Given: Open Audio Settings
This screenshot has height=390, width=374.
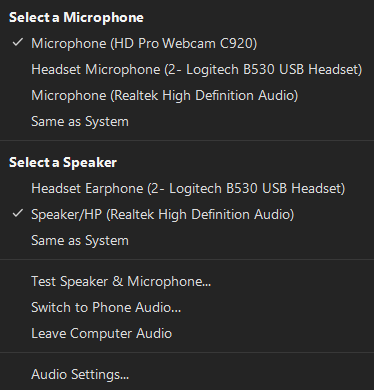Looking at the screenshot, I should (187, 374).
